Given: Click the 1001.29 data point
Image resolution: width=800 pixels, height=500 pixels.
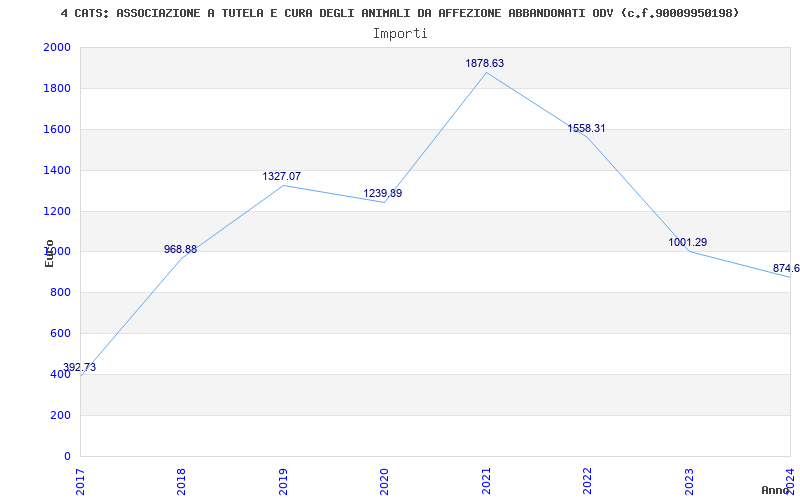Looking at the screenshot, I should 688,242.
